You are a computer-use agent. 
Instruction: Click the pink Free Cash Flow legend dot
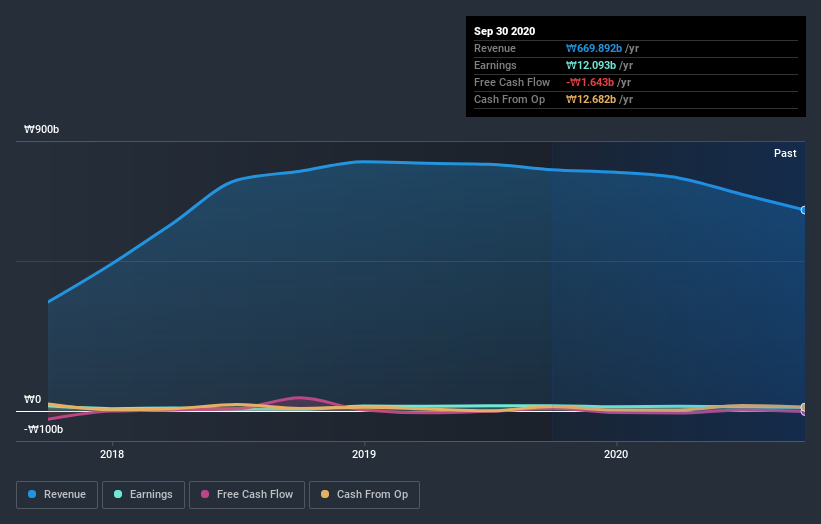(x=205, y=494)
